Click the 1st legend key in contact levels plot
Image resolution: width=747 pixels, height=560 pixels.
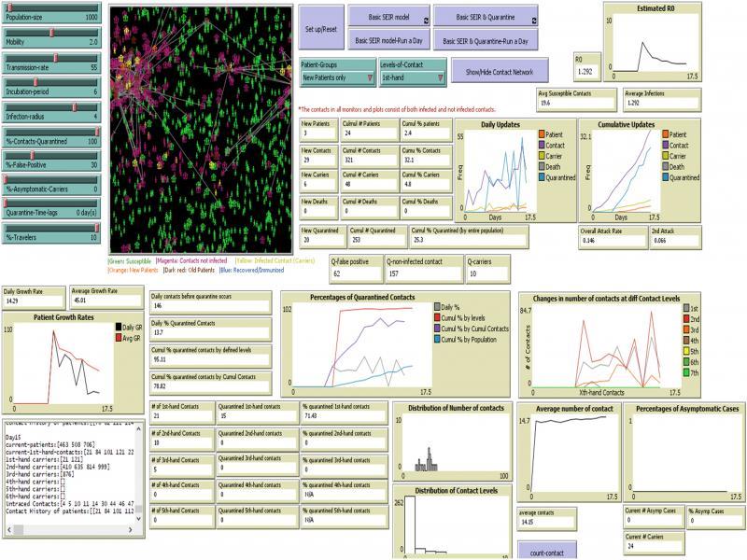(686, 309)
